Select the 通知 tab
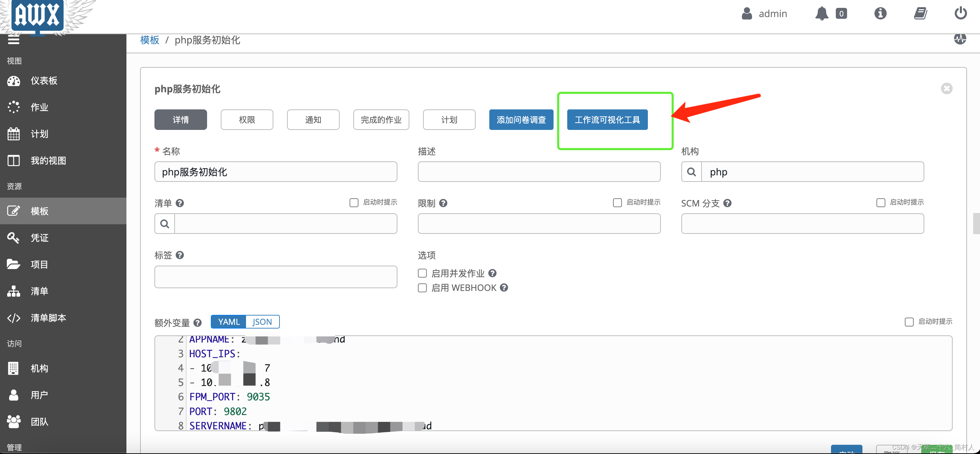The width and height of the screenshot is (980, 454). pos(313,120)
